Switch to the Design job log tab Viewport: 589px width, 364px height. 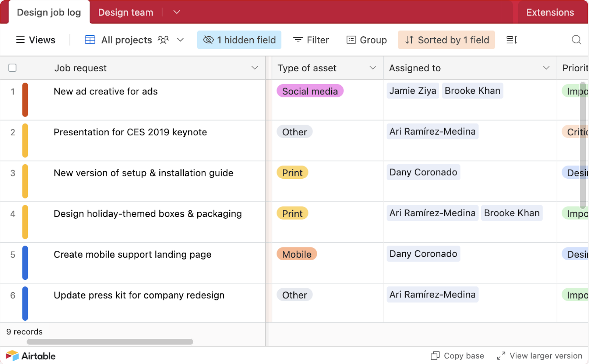point(49,12)
